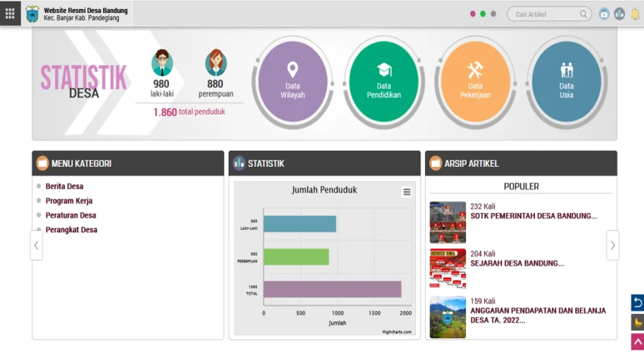Screen dimensions: 644x352
Task: Open the Peraturan Desa category
Action: [x=70, y=215]
